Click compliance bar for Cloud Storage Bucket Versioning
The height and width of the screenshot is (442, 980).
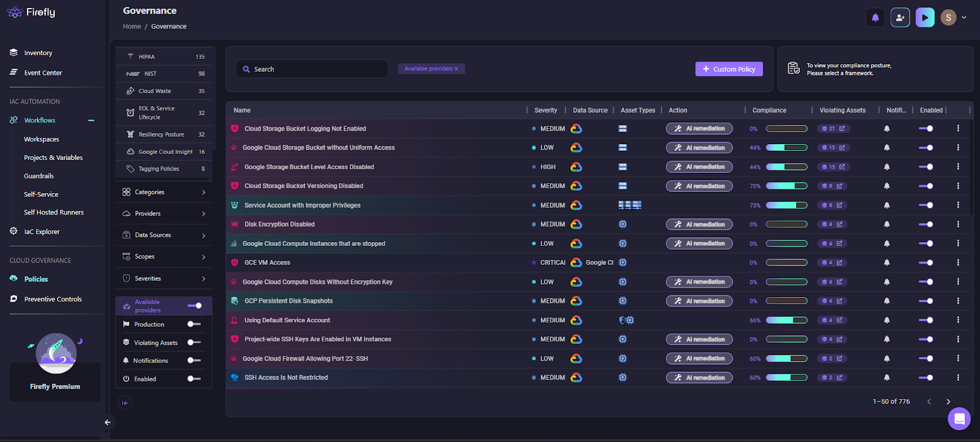click(x=786, y=186)
